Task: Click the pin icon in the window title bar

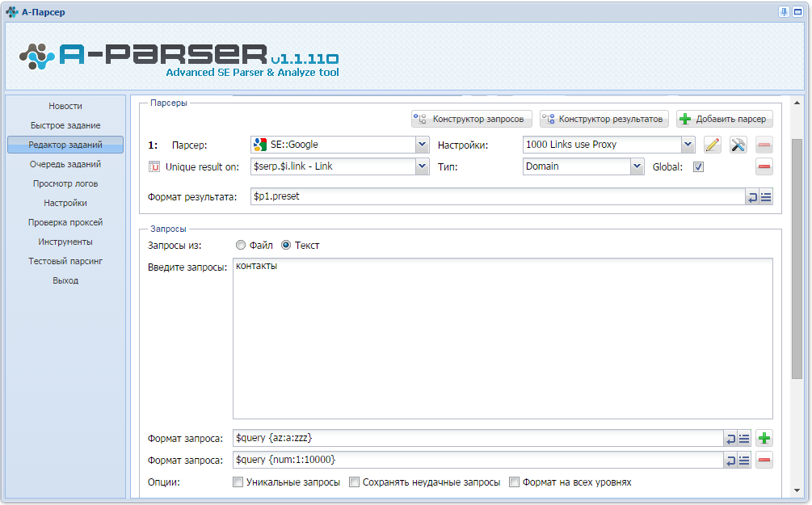Action: (784, 12)
